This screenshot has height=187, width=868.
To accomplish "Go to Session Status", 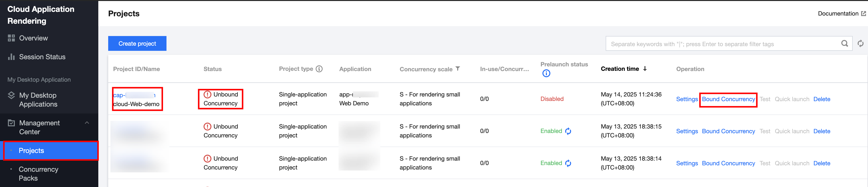I will (42, 57).
